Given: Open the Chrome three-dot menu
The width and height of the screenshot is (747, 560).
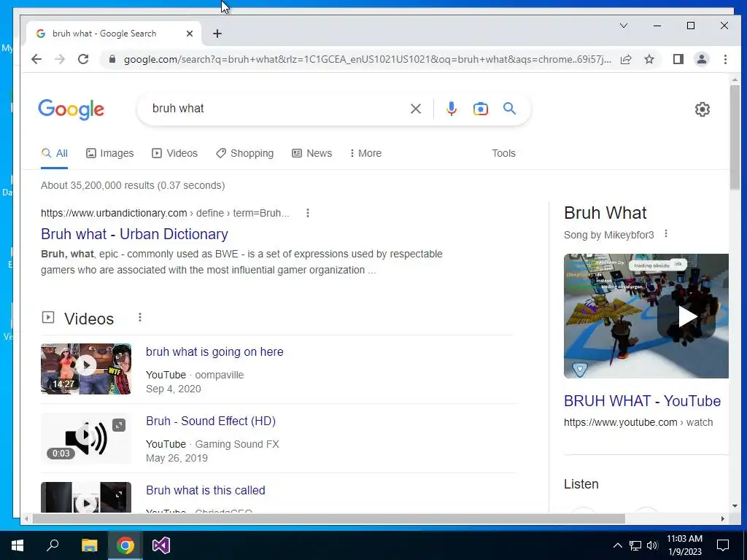Looking at the screenshot, I should [x=725, y=59].
